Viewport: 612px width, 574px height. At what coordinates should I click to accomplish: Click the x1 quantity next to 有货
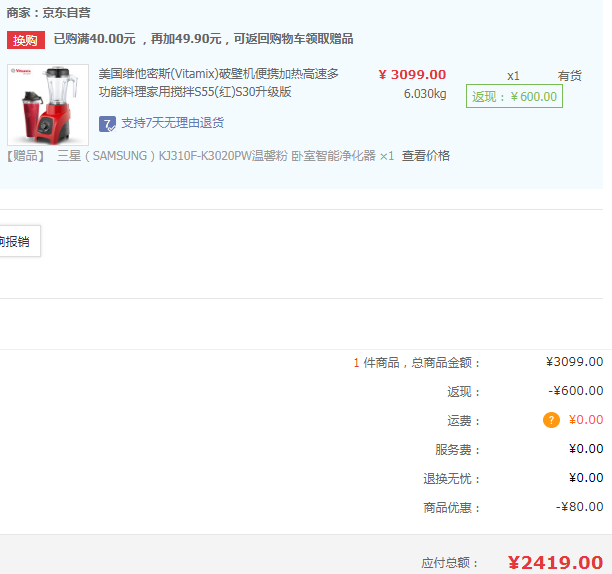coord(513,76)
